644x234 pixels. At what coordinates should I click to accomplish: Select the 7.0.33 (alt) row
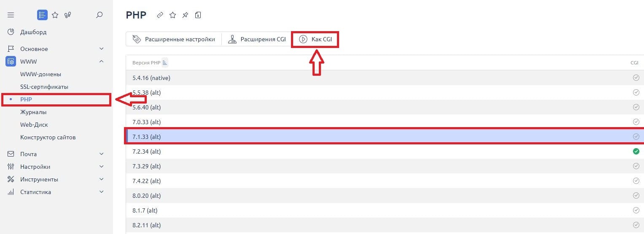click(x=385, y=122)
